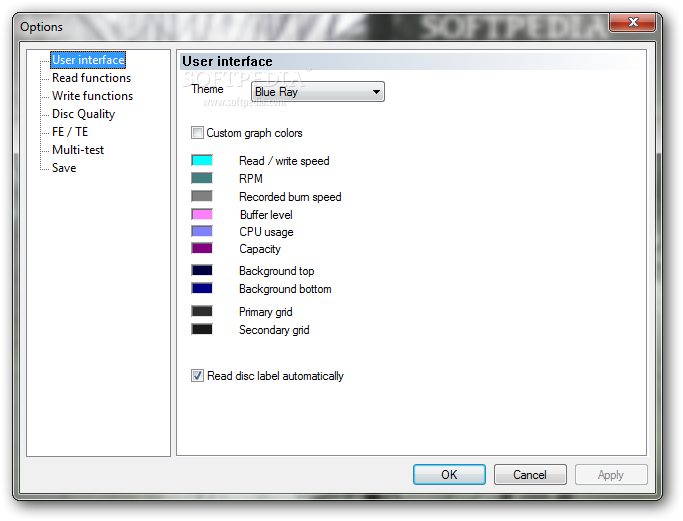Click the Background top label
The height and width of the screenshot is (521, 683).
click(x=277, y=271)
